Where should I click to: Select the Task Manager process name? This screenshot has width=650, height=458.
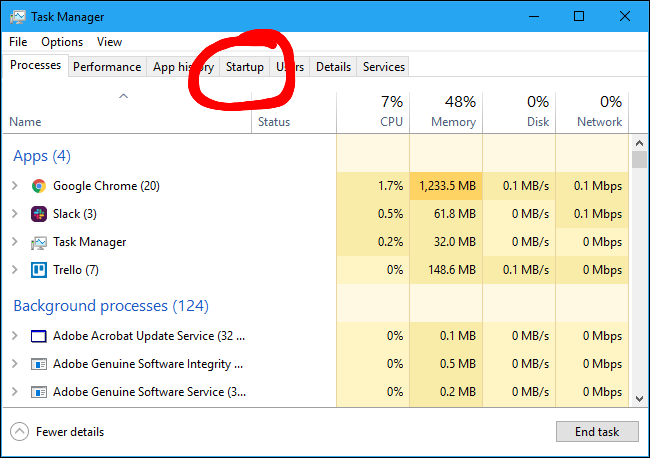click(x=90, y=242)
